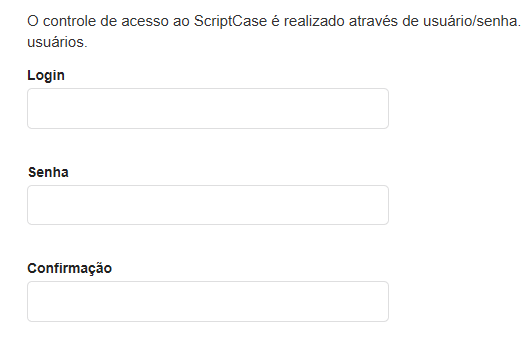The height and width of the screenshot is (363, 524).
Task: Click the word de after controle
Action: click(108, 21)
